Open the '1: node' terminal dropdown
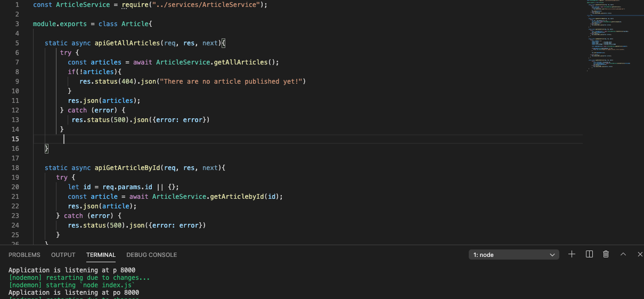Screen dimensions: 644x299 pyautogui.click(x=513, y=255)
